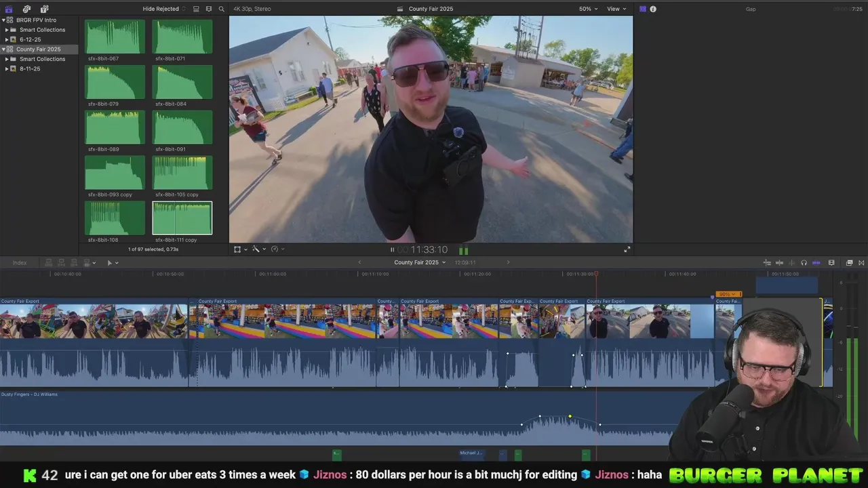Select the sfx-8bit-089 audio clip
Image resolution: width=868 pixels, height=488 pixels.
pyautogui.click(x=115, y=127)
